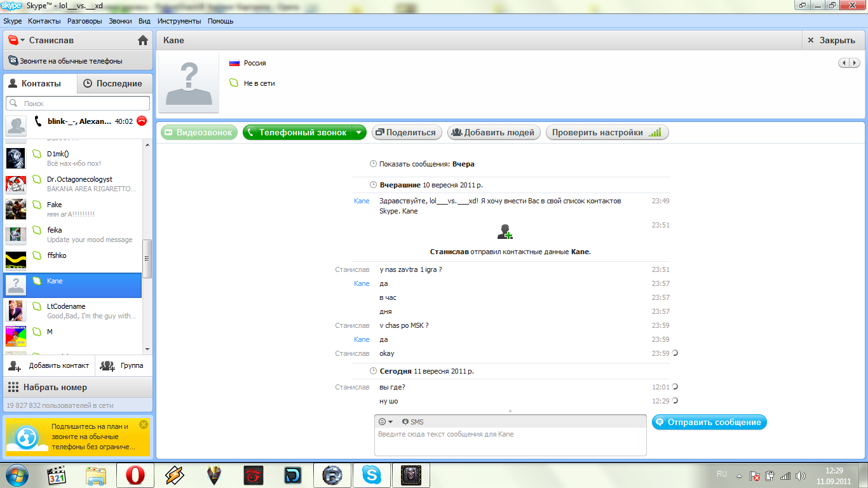Click the Добавить контакт button

50,365
